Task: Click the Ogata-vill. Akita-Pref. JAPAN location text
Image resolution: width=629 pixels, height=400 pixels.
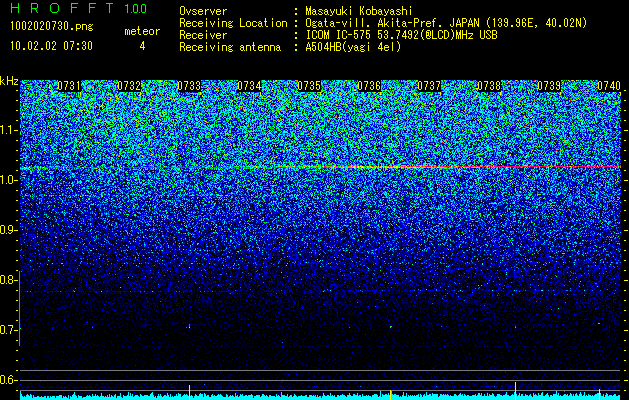Action: coord(446,23)
